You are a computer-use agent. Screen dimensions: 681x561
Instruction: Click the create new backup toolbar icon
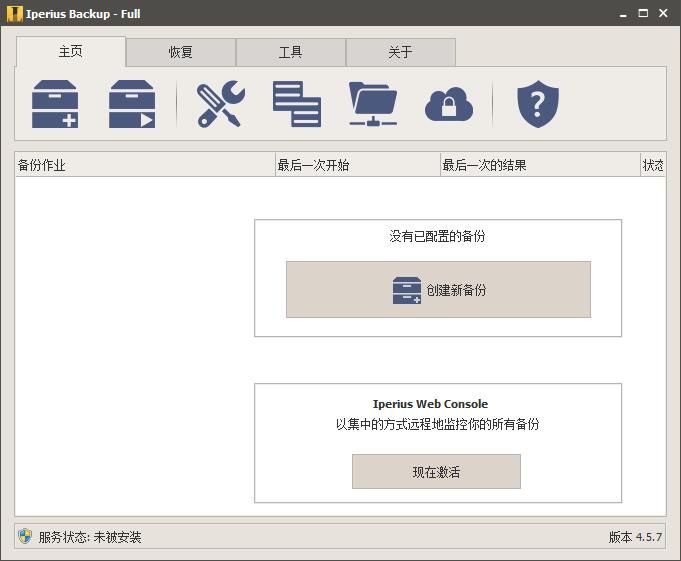tap(55, 104)
